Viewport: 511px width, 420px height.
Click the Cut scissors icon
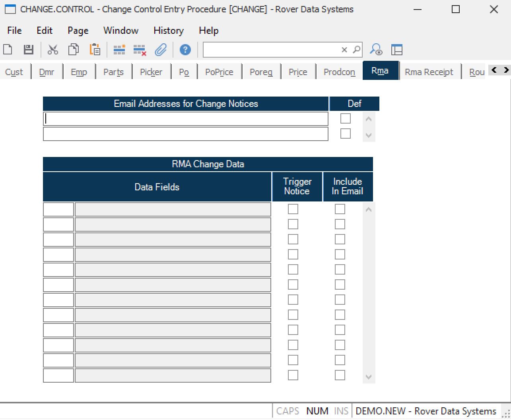click(x=52, y=50)
